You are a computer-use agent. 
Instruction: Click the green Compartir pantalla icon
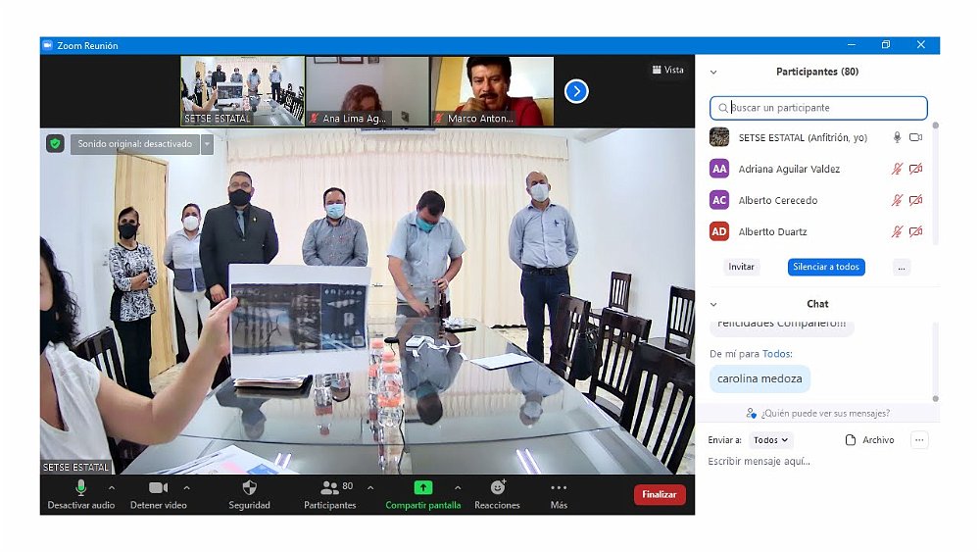click(422, 487)
